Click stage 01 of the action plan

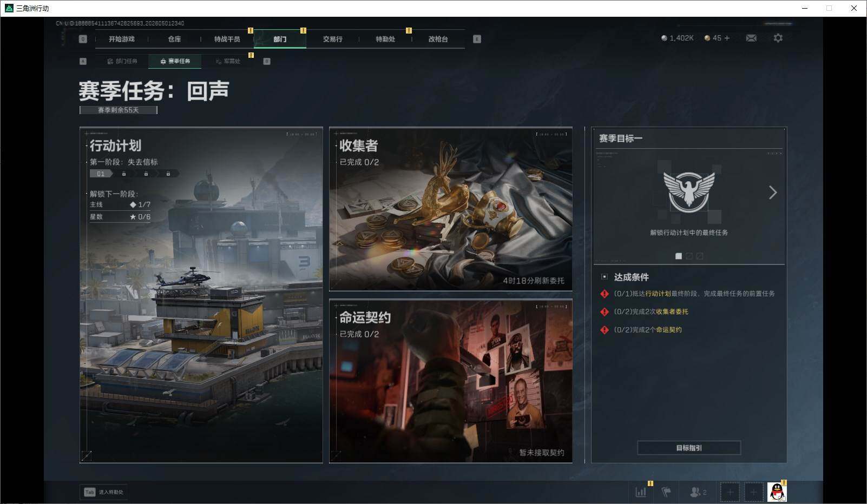tap(101, 174)
